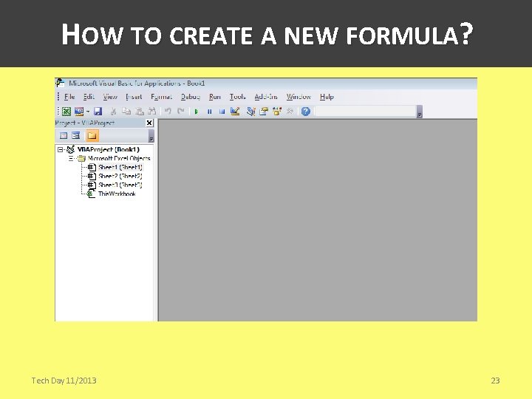Image resolution: width=532 pixels, height=399 pixels.
Task: Click the Find binoculars icon
Action: coord(152,112)
